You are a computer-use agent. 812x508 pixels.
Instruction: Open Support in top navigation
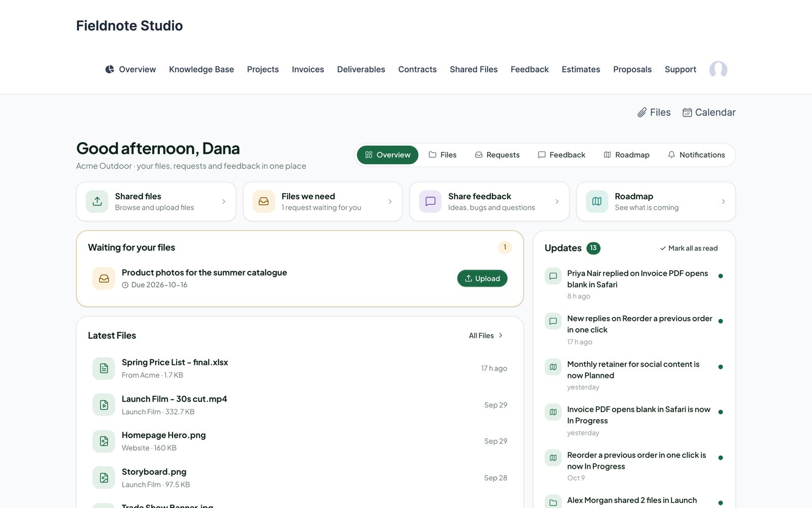pyautogui.click(x=681, y=70)
